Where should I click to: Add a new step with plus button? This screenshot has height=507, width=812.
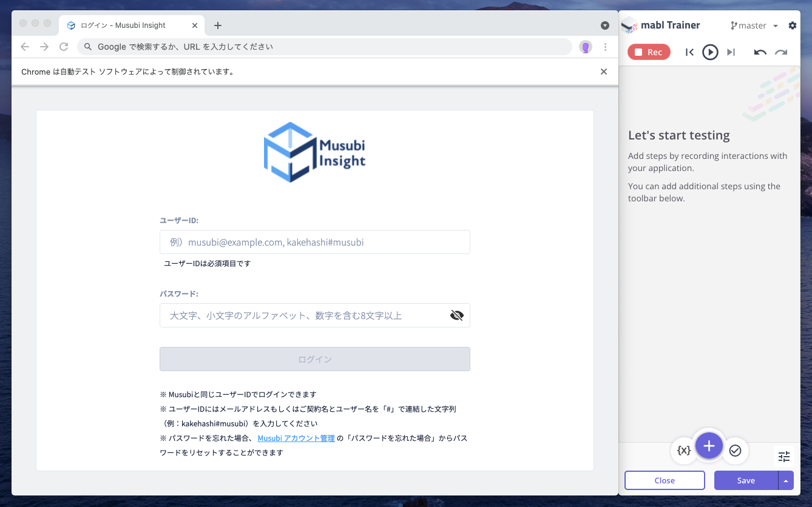(709, 446)
